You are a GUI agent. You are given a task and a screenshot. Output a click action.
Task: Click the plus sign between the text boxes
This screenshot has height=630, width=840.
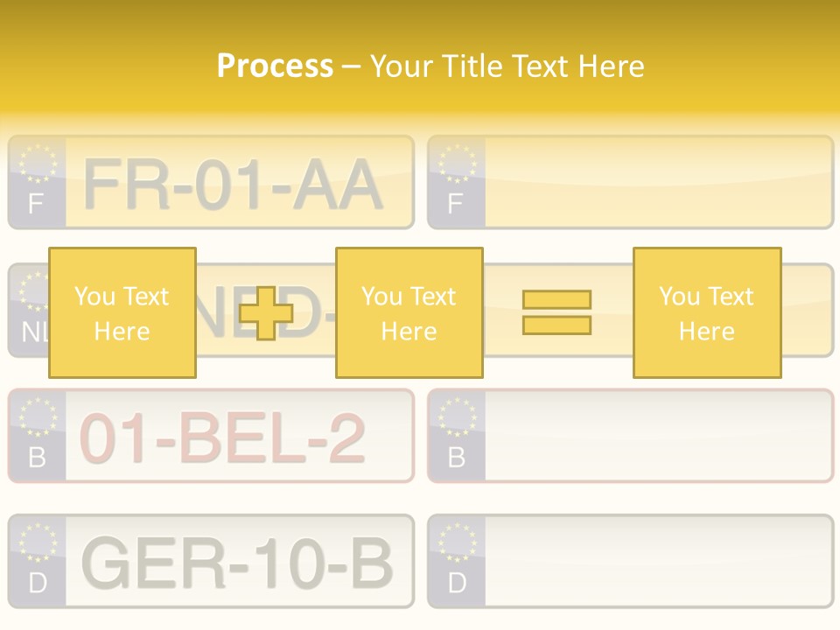pyautogui.click(x=266, y=313)
